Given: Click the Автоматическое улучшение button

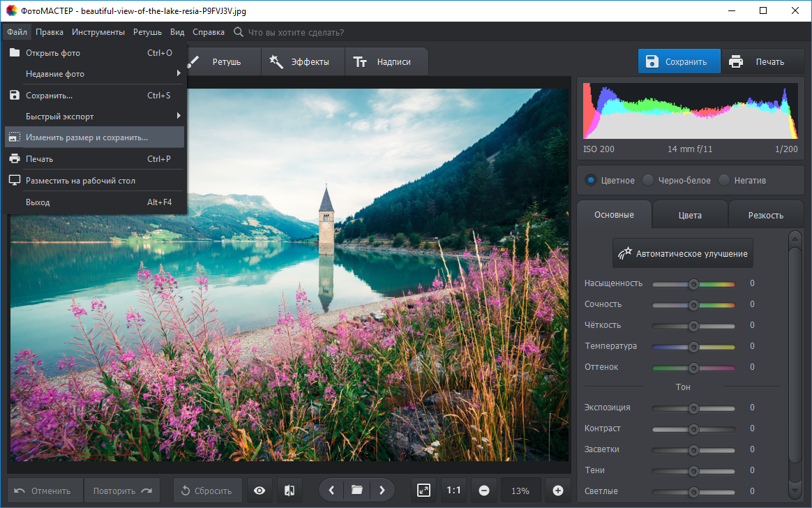Looking at the screenshot, I should coord(682,254).
